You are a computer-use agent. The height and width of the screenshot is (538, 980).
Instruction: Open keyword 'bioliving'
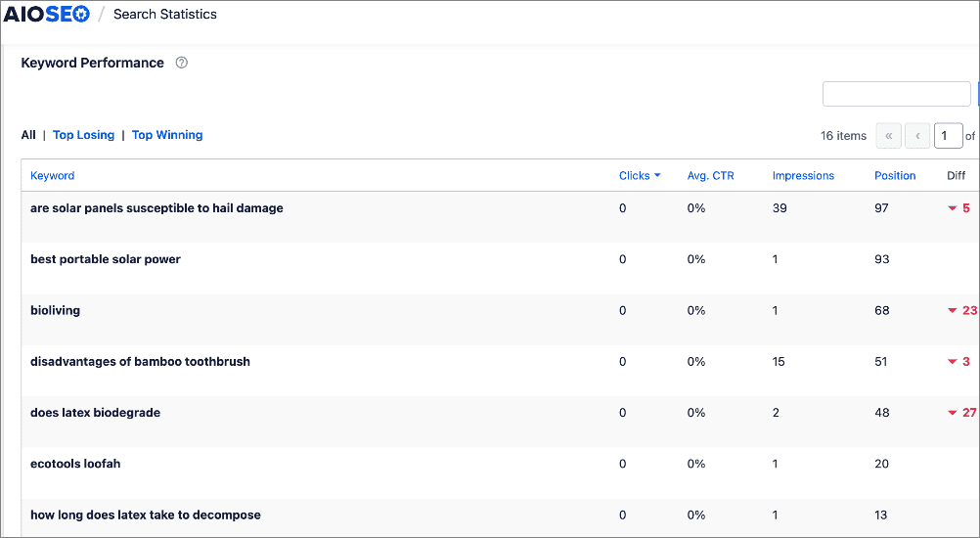(55, 310)
